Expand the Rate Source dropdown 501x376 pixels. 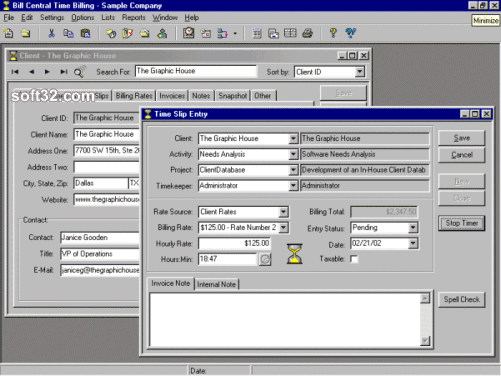coord(283,212)
